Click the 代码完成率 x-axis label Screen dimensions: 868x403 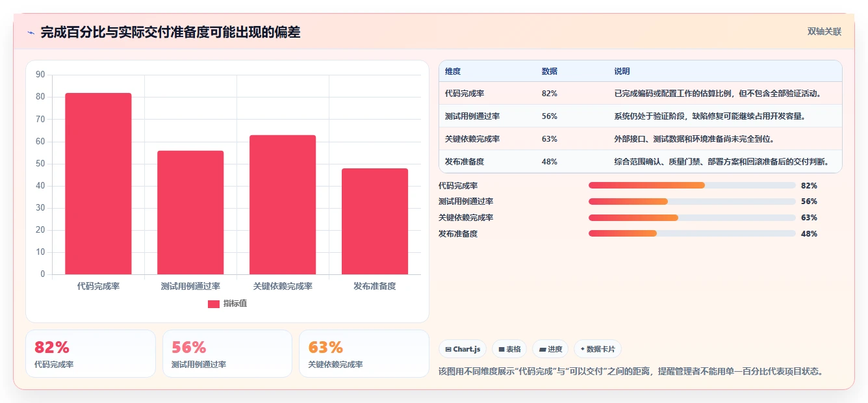tap(98, 286)
